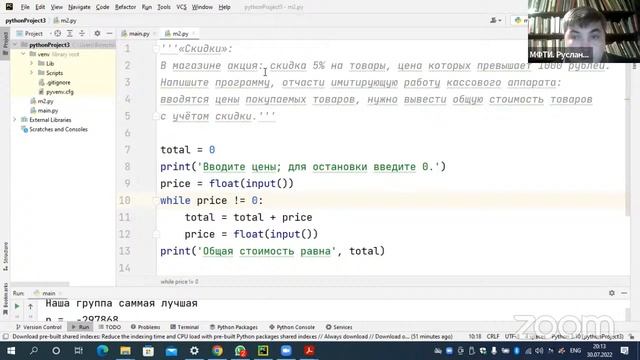
Task: Click the locate/select opened file target icon
Action: pyautogui.click(x=58, y=33)
